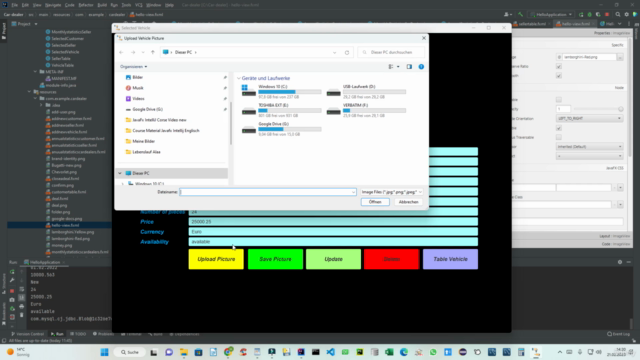Image resolution: width=640 pixels, height=360 pixels.
Task: Go up one folder level in dialog
Action: point(153,52)
